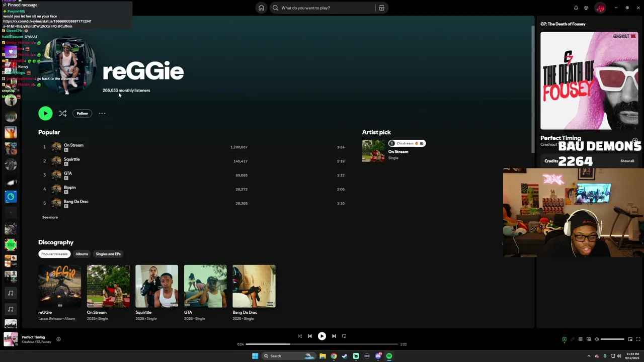Show all credits in Now Playing panel
644x362 pixels.
click(x=627, y=161)
